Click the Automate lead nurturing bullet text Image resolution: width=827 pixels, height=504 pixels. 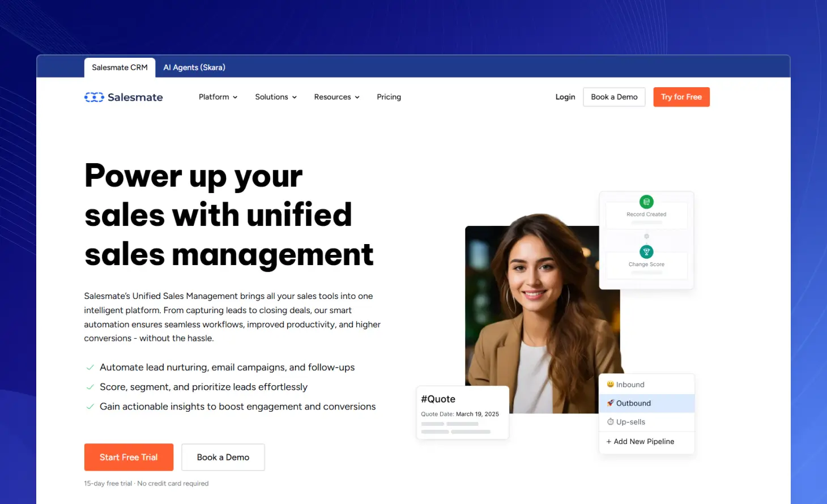[227, 368]
